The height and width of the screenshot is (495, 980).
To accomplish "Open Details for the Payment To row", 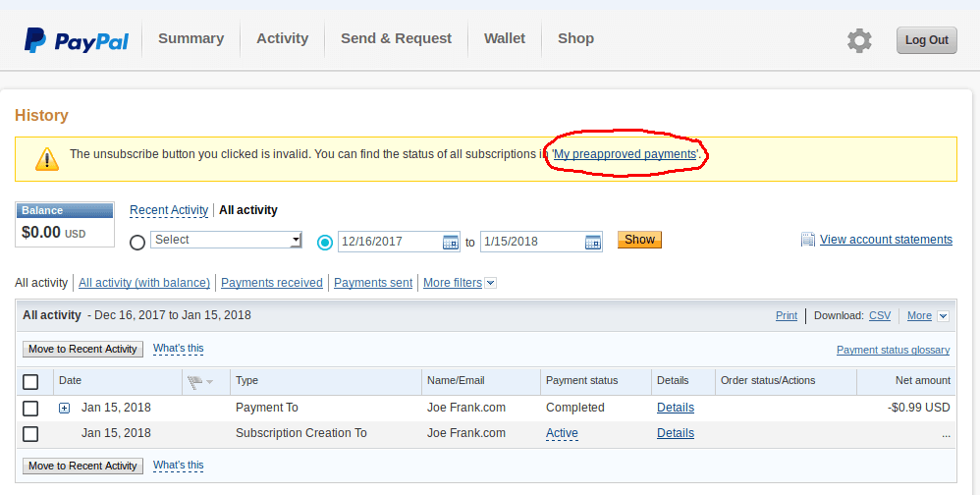I will (x=676, y=409).
